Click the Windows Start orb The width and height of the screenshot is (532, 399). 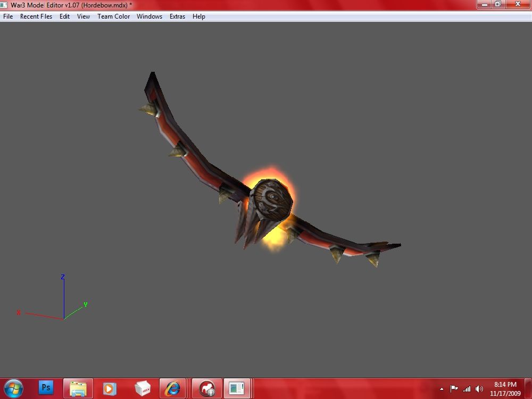tap(14, 388)
